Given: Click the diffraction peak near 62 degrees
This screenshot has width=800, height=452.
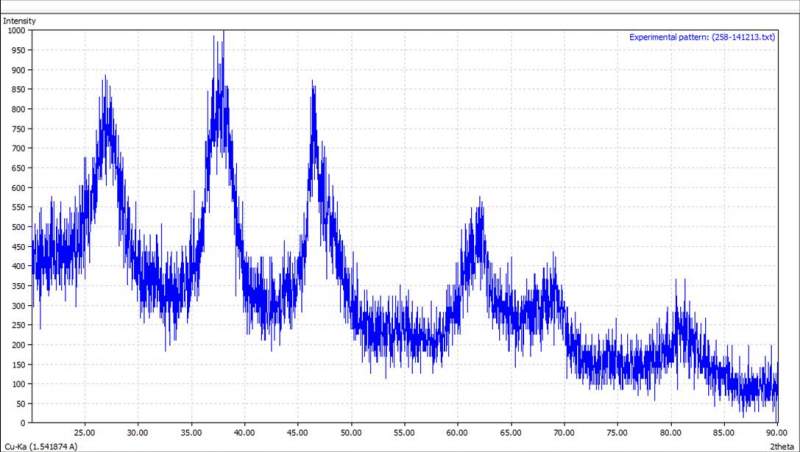Looking at the screenshot, I should coord(479,230).
